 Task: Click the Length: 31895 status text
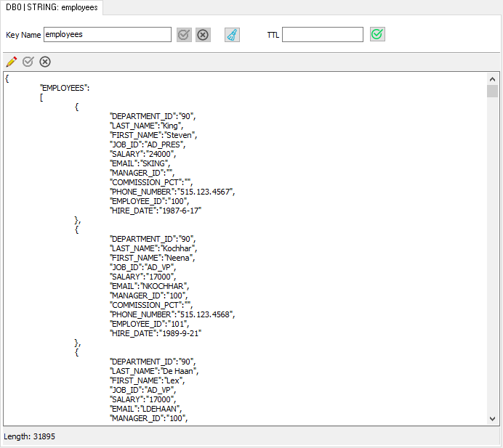coord(30,436)
